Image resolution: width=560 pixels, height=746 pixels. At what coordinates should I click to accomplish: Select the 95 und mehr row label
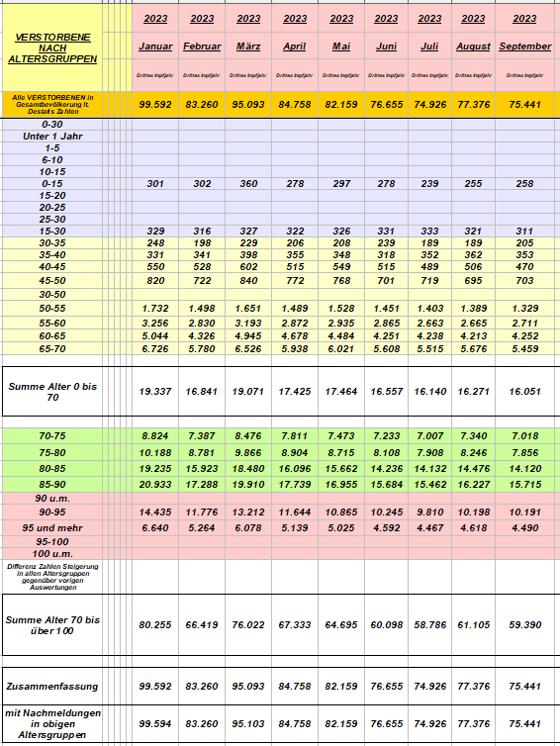point(52,528)
